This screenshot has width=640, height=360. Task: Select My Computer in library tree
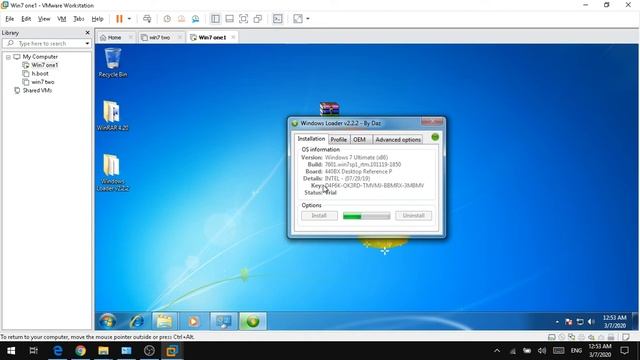[40, 57]
